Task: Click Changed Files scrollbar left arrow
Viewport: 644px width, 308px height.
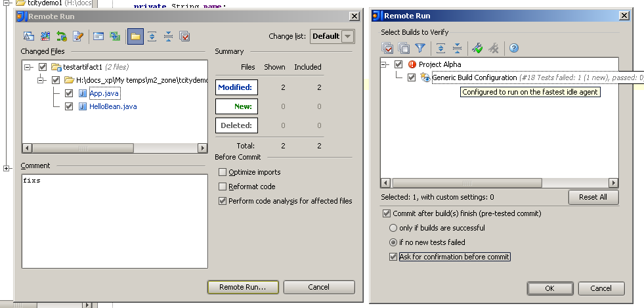Action: click(27, 148)
